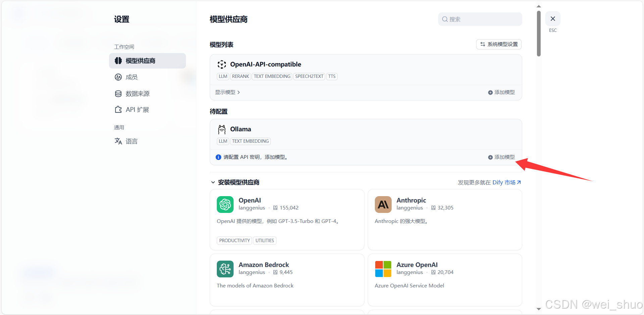The height and width of the screenshot is (315, 644).
Task: Click the Ollama provider icon
Action: [221, 129]
